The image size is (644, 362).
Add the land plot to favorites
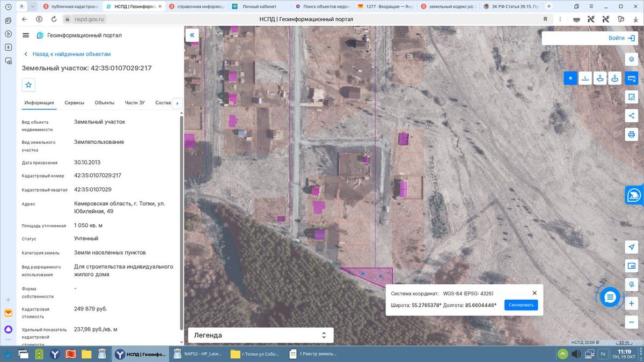point(28,85)
